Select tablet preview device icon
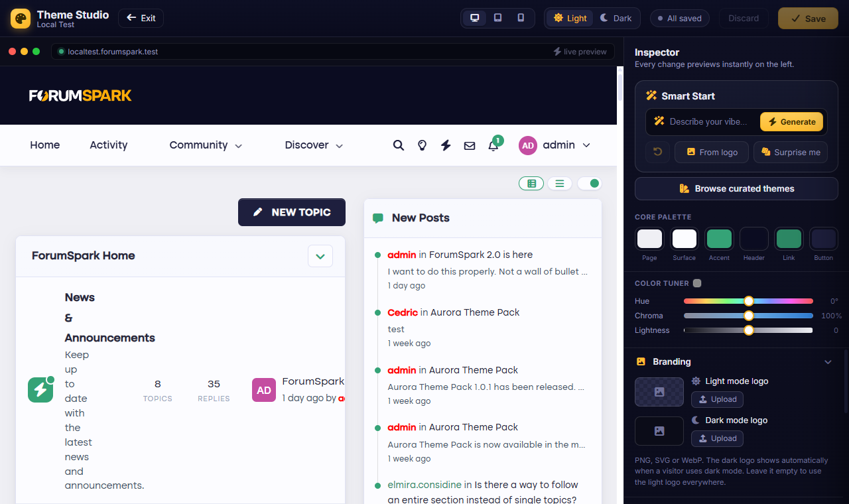Screen dimensions: 849x504 [498, 18]
